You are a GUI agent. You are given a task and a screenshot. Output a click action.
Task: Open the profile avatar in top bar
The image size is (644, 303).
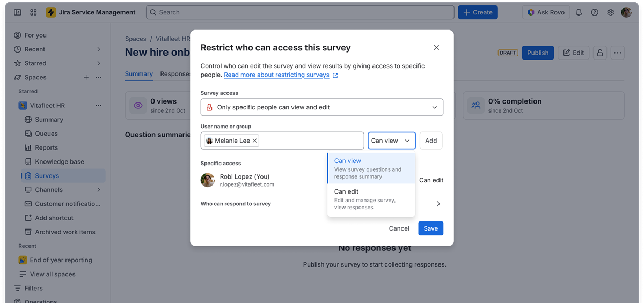point(626,12)
